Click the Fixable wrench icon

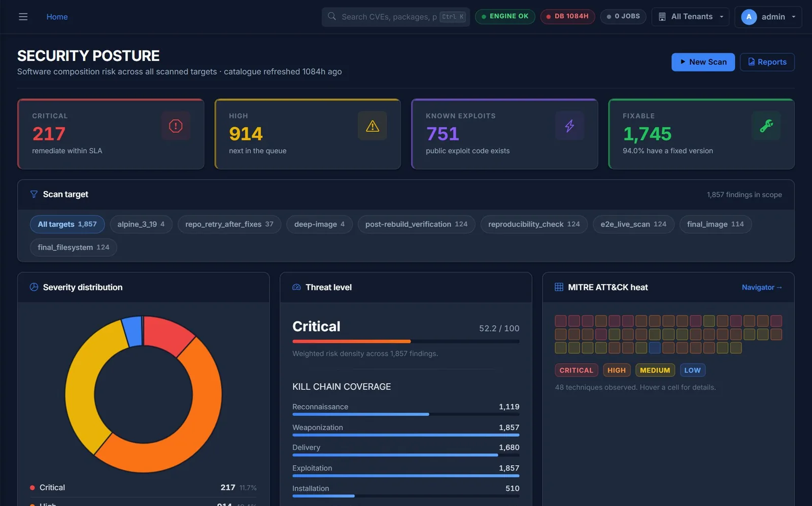coord(766,126)
